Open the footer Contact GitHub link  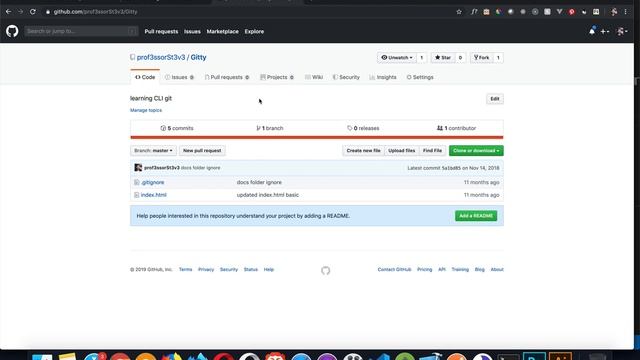pyautogui.click(x=394, y=269)
